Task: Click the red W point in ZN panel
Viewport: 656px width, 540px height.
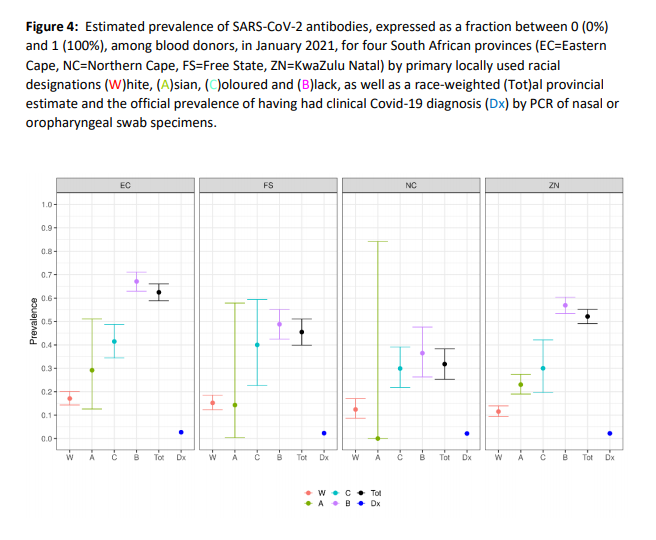Action: click(498, 411)
